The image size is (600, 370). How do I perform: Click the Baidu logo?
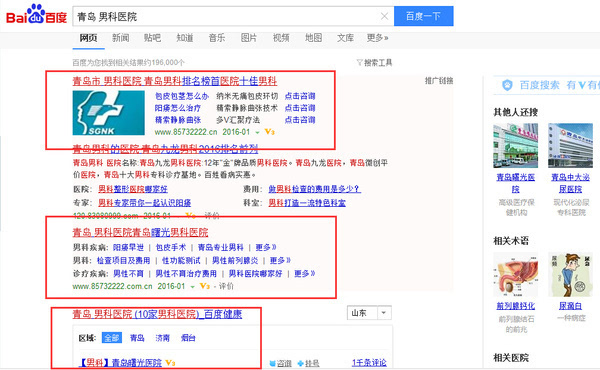(x=36, y=15)
